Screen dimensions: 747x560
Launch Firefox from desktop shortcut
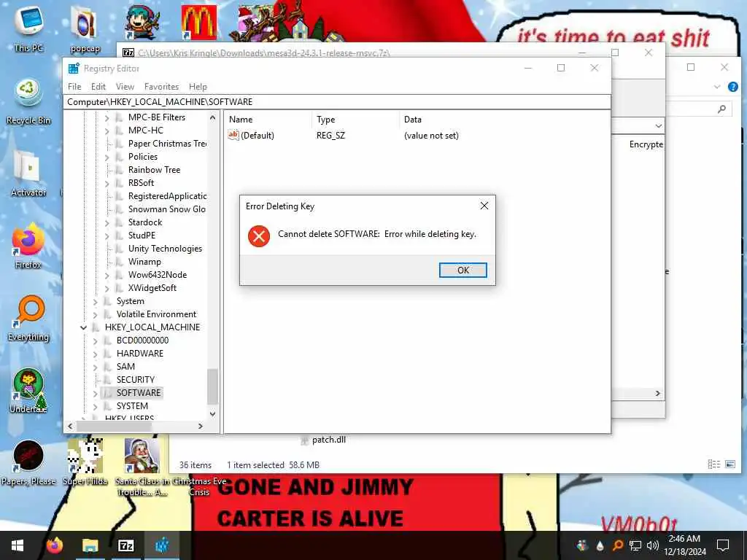(x=28, y=246)
